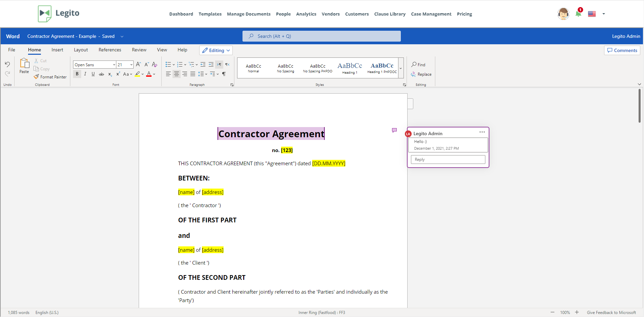644x317 pixels.
Task: Click the Redo arrow icon
Action: [7, 73]
